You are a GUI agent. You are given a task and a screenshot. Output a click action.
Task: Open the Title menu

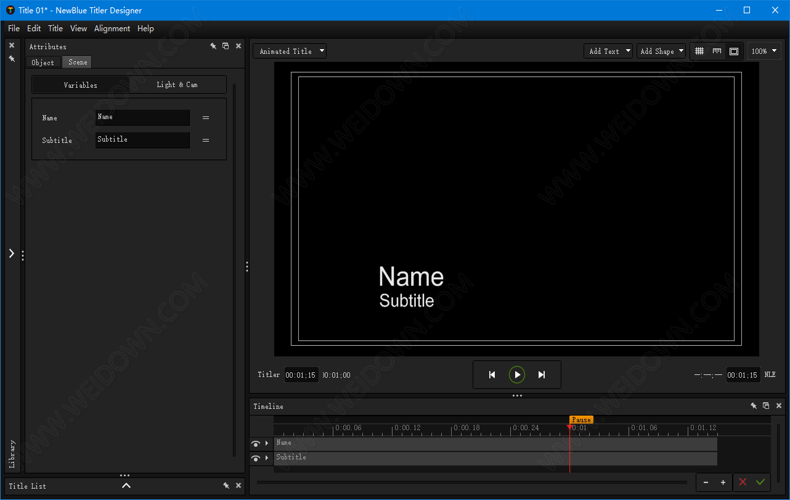(55, 28)
